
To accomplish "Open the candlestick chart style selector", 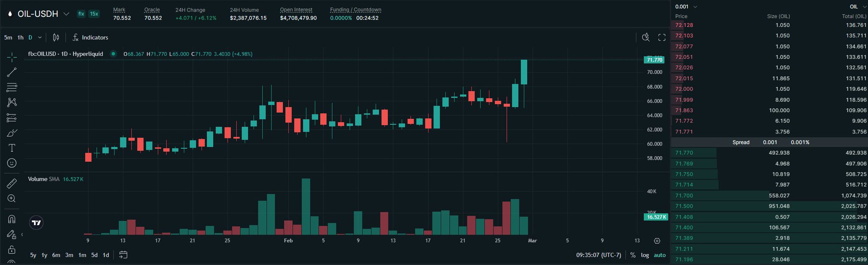I will (56, 37).
